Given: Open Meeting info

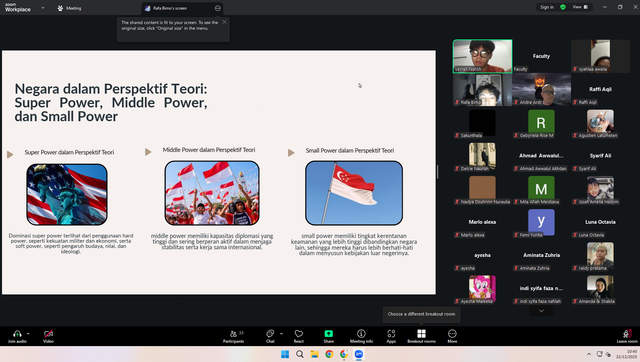Looking at the screenshot, I should point(361,336).
